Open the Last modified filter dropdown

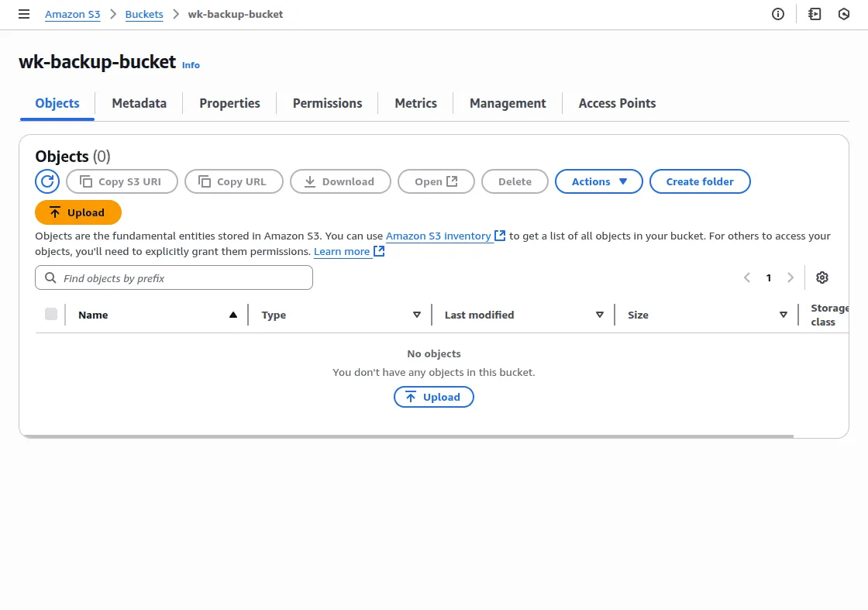pyautogui.click(x=599, y=314)
